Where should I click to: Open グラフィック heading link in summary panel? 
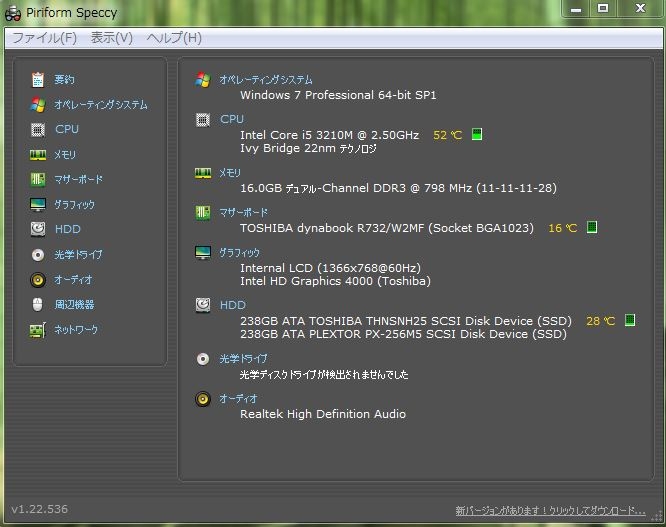tap(239, 253)
